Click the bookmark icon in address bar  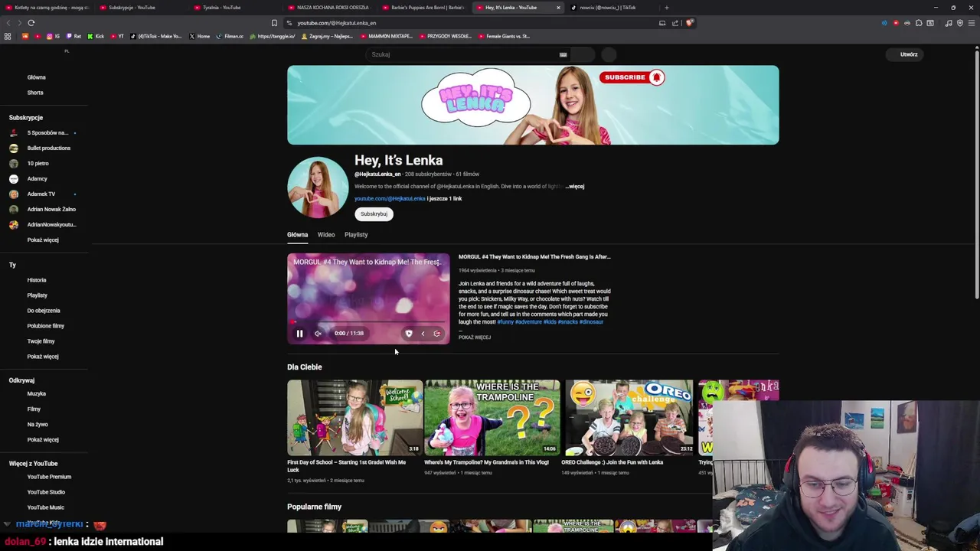[274, 23]
